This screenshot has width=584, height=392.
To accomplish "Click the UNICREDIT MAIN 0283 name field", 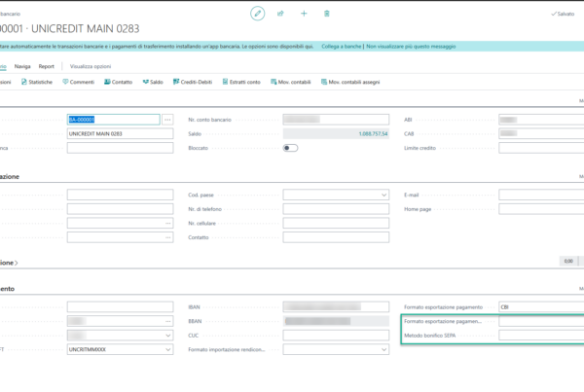I will coord(121,133).
